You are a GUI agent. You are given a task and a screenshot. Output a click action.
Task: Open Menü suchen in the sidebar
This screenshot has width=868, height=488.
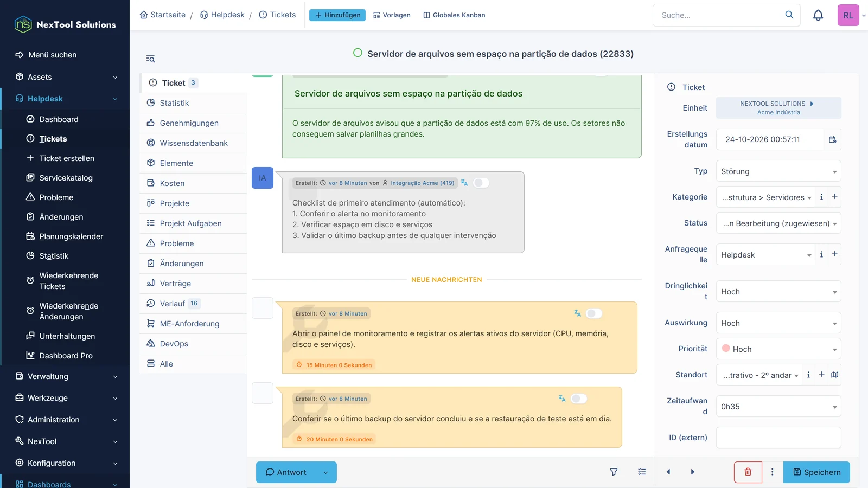coord(52,55)
